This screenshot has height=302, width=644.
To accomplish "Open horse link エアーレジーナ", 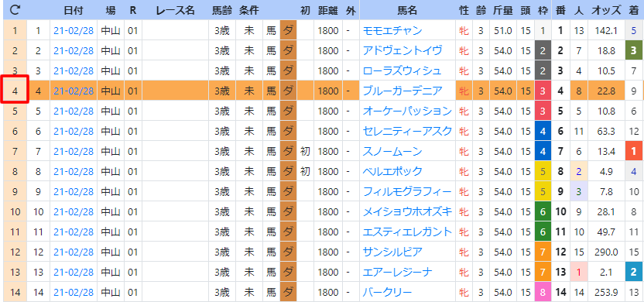I will tap(397, 272).
